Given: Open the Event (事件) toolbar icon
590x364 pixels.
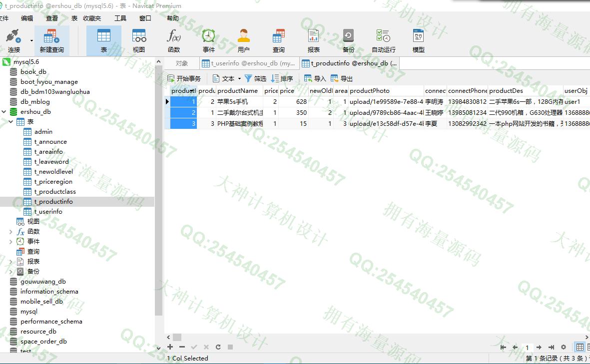Looking at the screenshot, I should [x=208, y=40].
